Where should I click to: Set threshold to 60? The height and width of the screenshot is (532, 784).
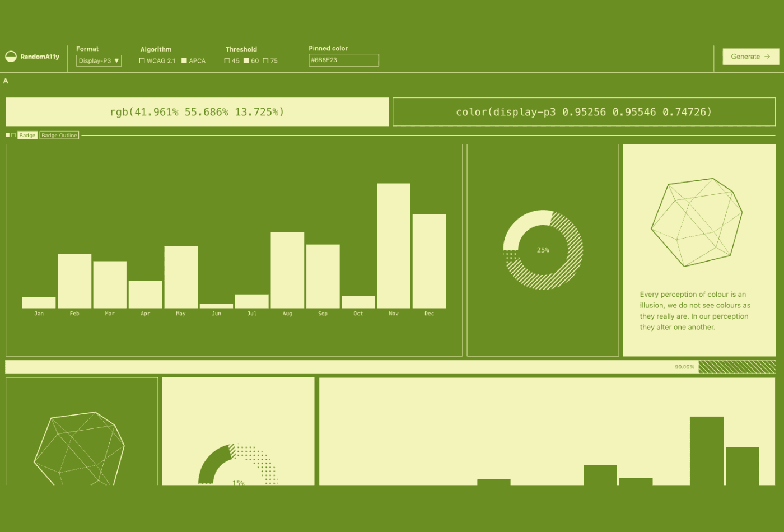point(246,60)
